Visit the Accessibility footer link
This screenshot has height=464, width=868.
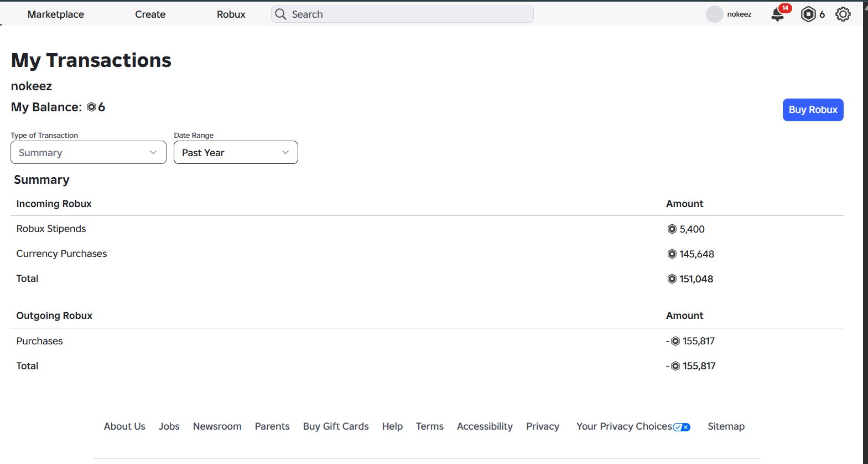tap(485, 426)
